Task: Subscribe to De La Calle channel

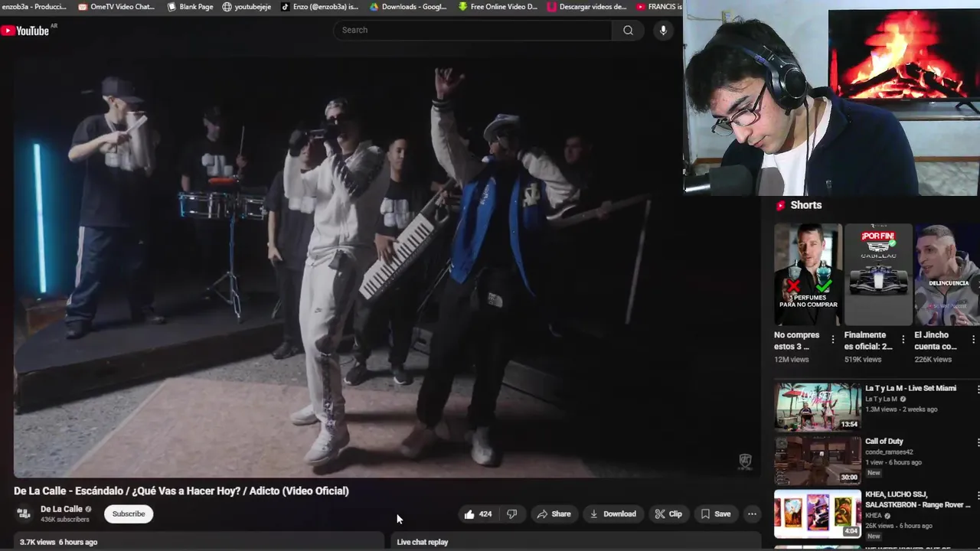Action: pos(129,514)
